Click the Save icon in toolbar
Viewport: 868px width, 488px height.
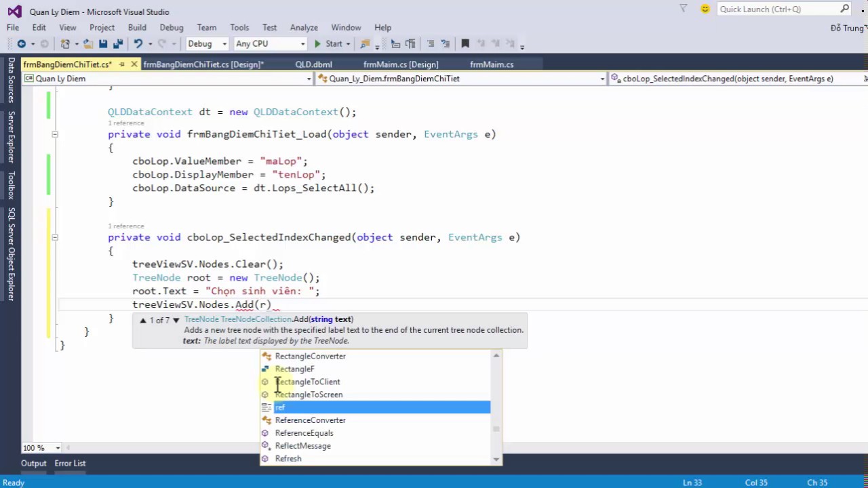pyautogui.click(x=103, y=44)
